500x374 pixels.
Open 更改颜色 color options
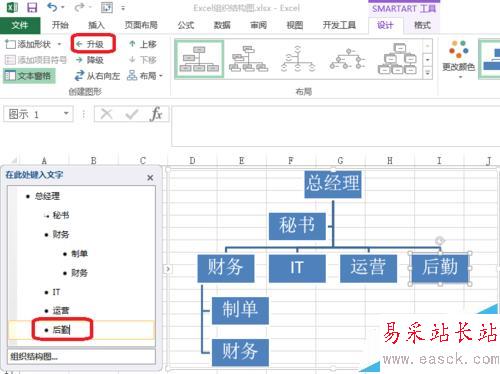458,59
